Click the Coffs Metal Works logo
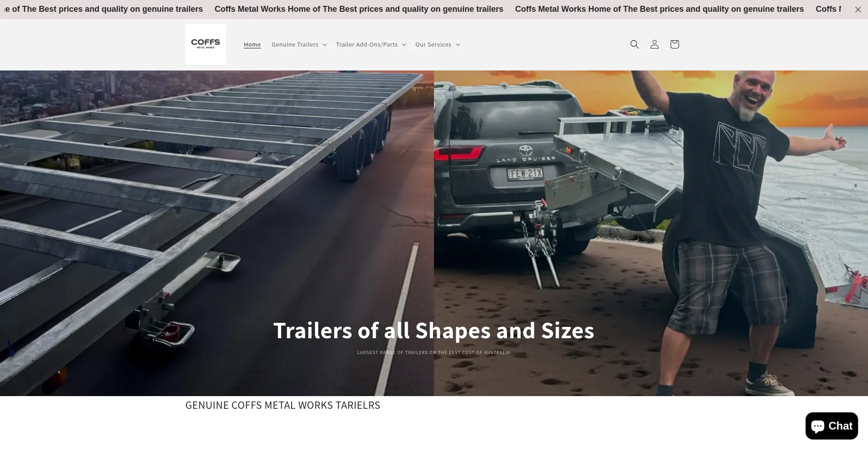 (206, 44)
